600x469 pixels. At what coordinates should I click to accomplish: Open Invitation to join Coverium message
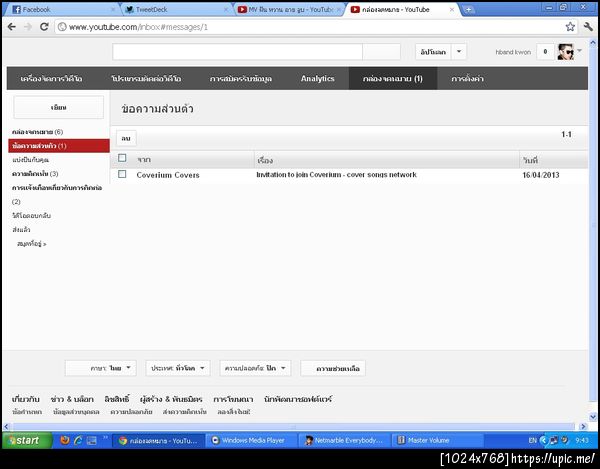[336, 174]
